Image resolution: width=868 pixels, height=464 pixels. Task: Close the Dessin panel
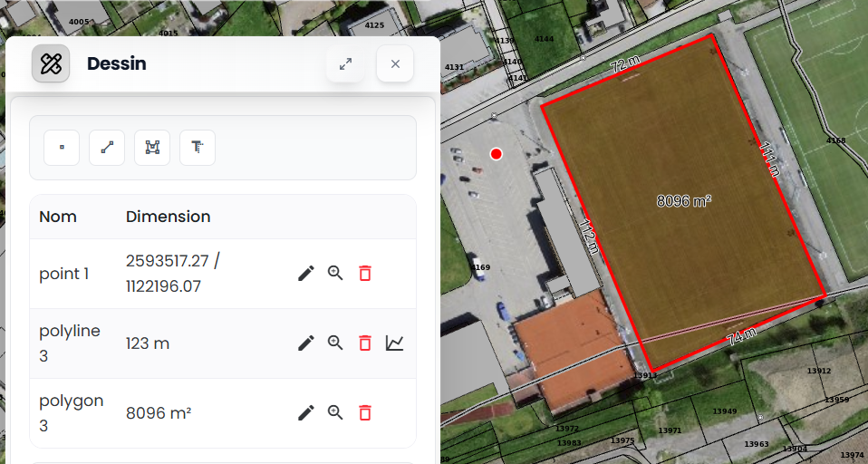pyautogui.click(x=395, y=63)
